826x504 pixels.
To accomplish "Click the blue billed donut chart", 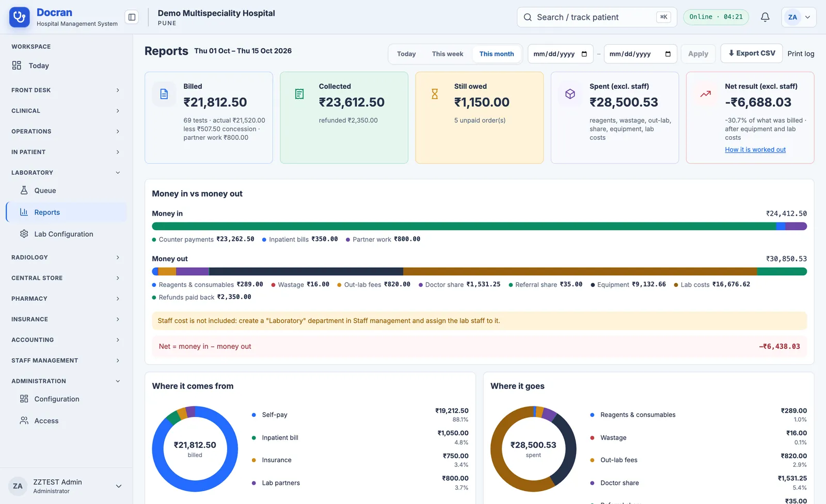I will [195, 449].
